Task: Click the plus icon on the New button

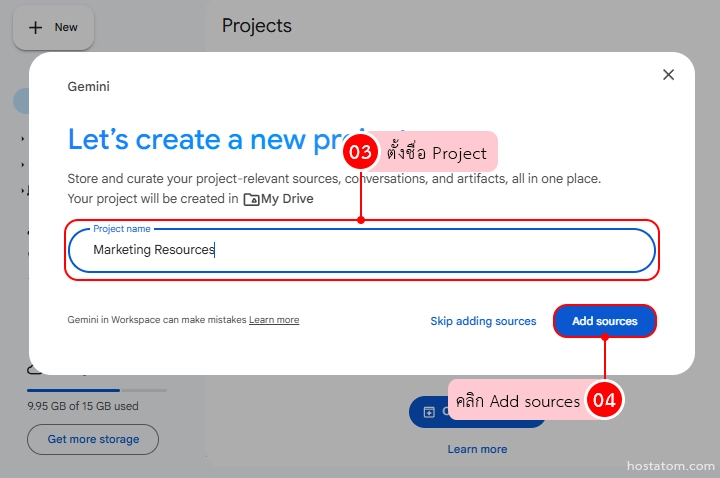Action: click(x=35, y=28)
